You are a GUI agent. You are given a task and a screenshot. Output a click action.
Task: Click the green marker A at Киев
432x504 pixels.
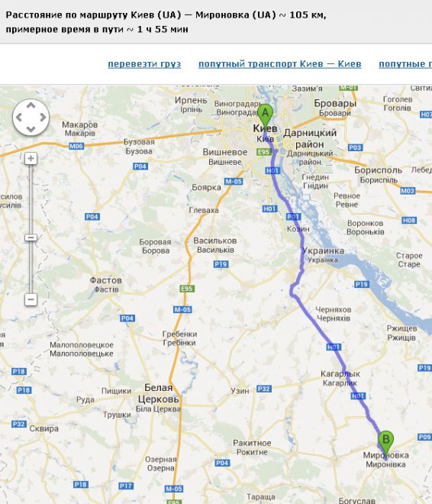265,115
